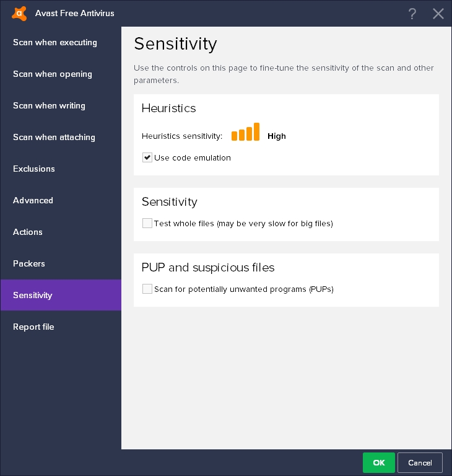This screenshot has height=476, width=452.
Task: Open the Packers settings page
Action: point(29,263)
